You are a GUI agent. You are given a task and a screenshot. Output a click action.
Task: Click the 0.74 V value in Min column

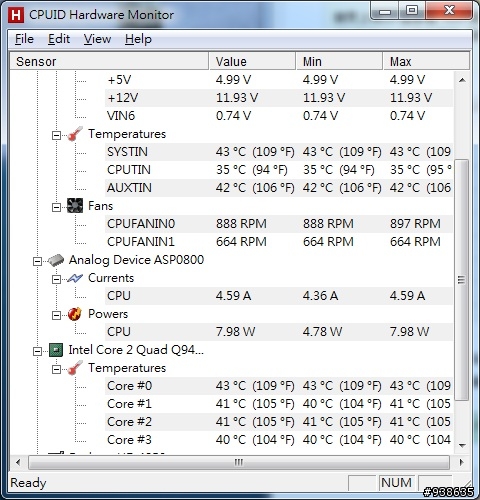320,116
